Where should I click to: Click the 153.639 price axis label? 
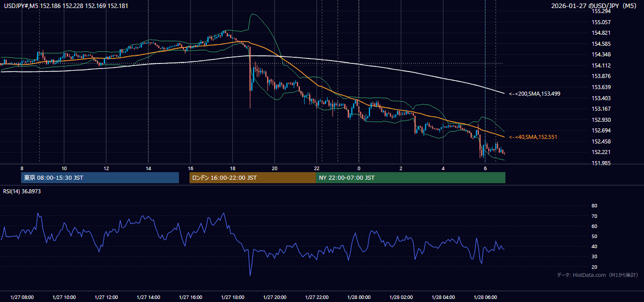pos(601,87)
